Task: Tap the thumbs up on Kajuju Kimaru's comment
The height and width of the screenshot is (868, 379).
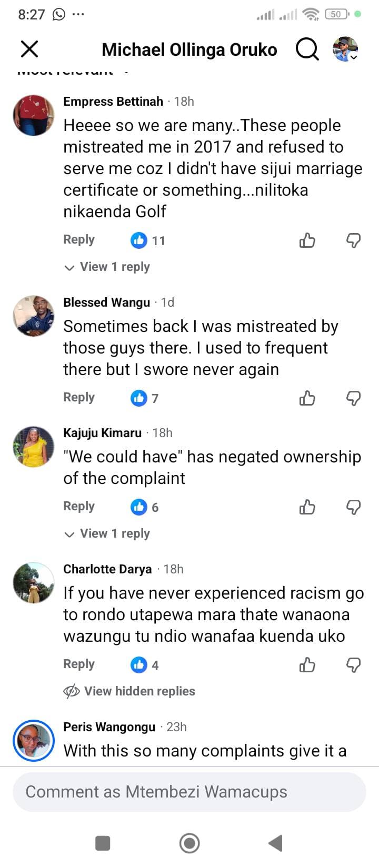Action: click(x=307, y=507)
